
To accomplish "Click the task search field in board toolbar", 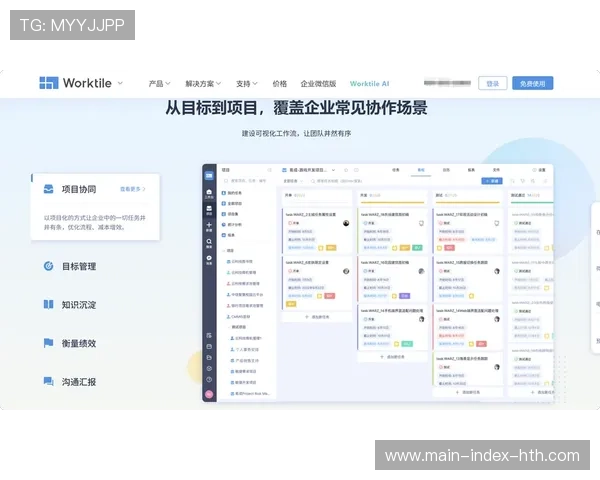I will [337, 181].
